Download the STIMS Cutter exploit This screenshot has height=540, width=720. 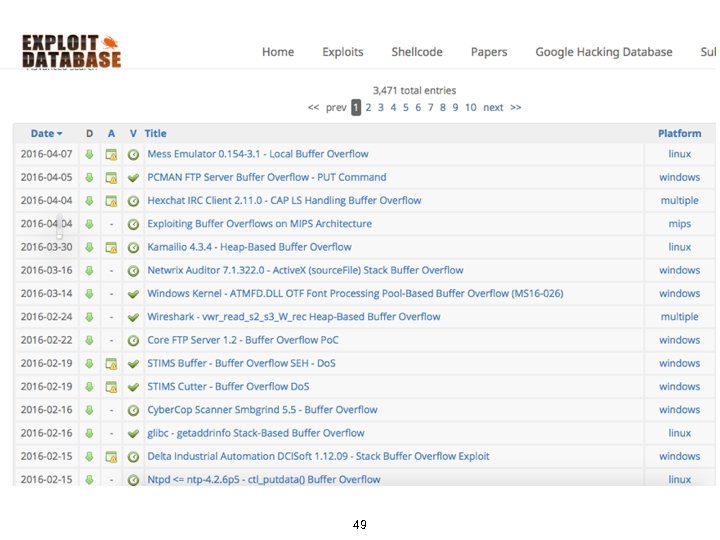[89, 387]
